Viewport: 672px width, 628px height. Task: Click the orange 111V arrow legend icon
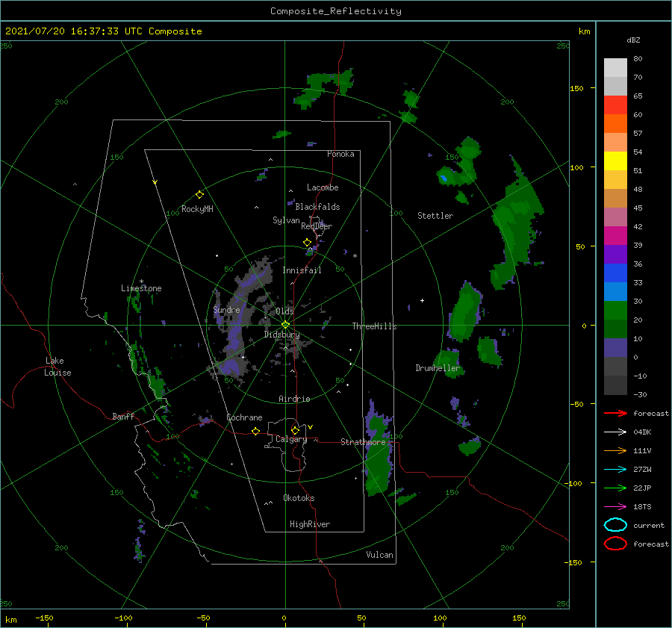tap(615, 450)
